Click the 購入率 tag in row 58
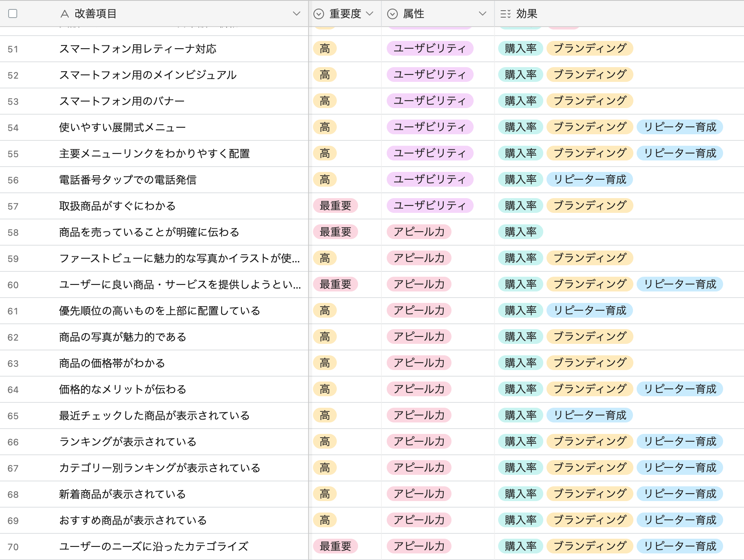The width and height of the screenshot is (744, 560). pyautogui.click(x=521, y=232)
